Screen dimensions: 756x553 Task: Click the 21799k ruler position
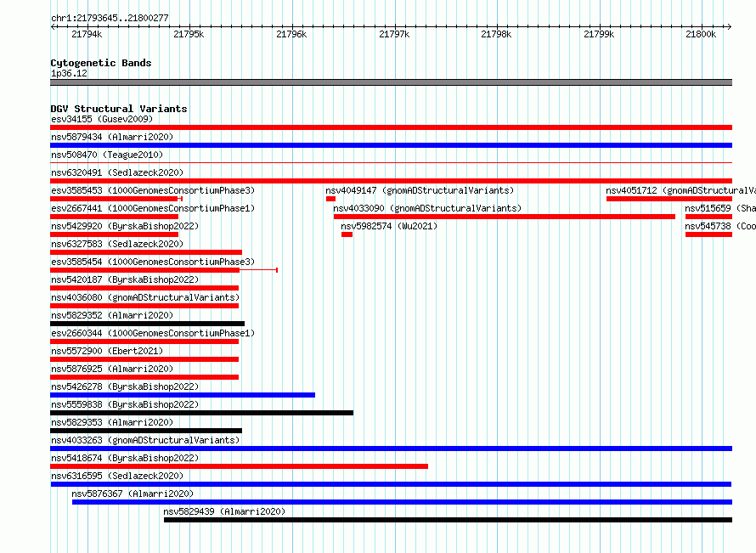tap(599, 34)
